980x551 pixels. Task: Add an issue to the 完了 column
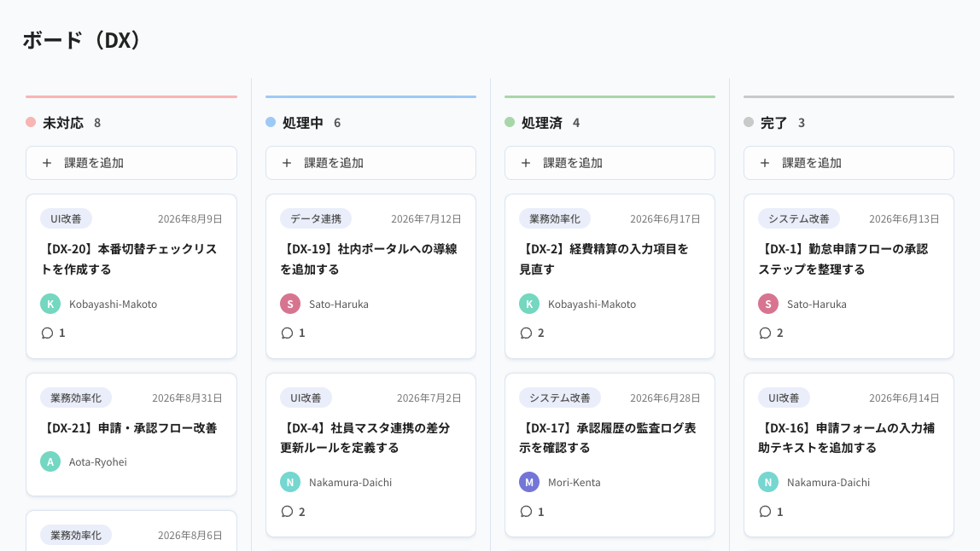coord(849,163)
